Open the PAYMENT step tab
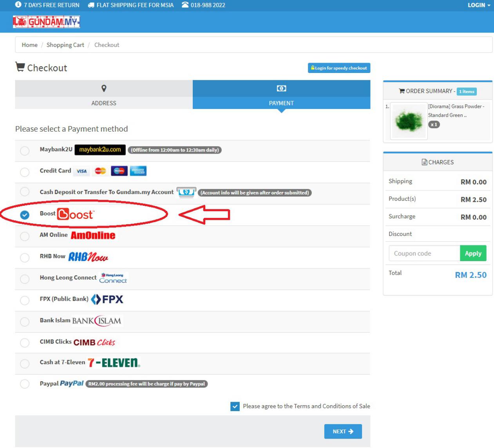This screenshot has width=494, height=448. (281, 95)
